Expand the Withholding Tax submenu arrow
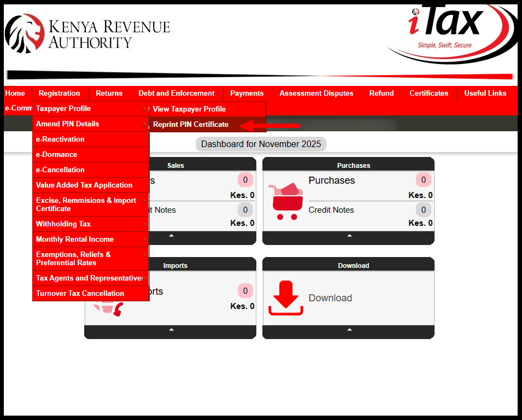522x420 pixels. (145, 224)
